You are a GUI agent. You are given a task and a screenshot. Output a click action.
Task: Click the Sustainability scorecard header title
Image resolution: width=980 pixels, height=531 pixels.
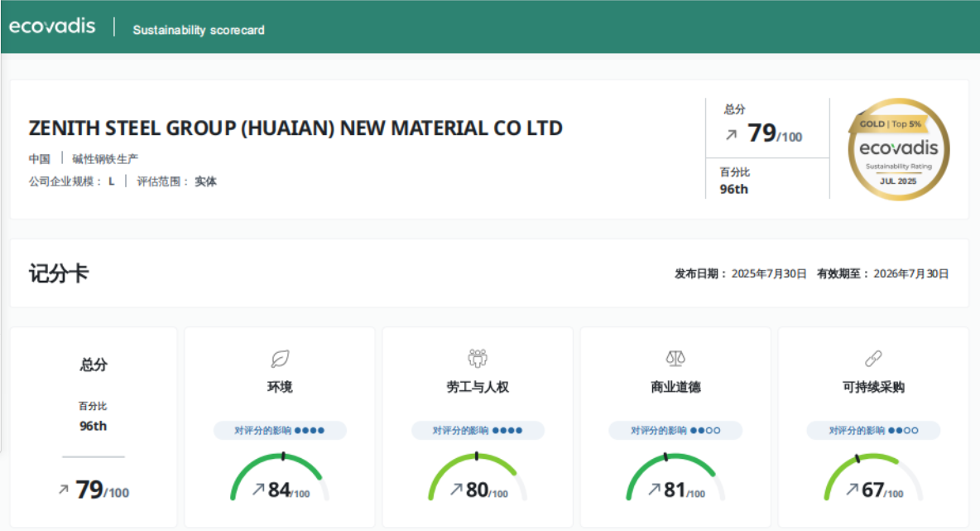pos(199,30)
